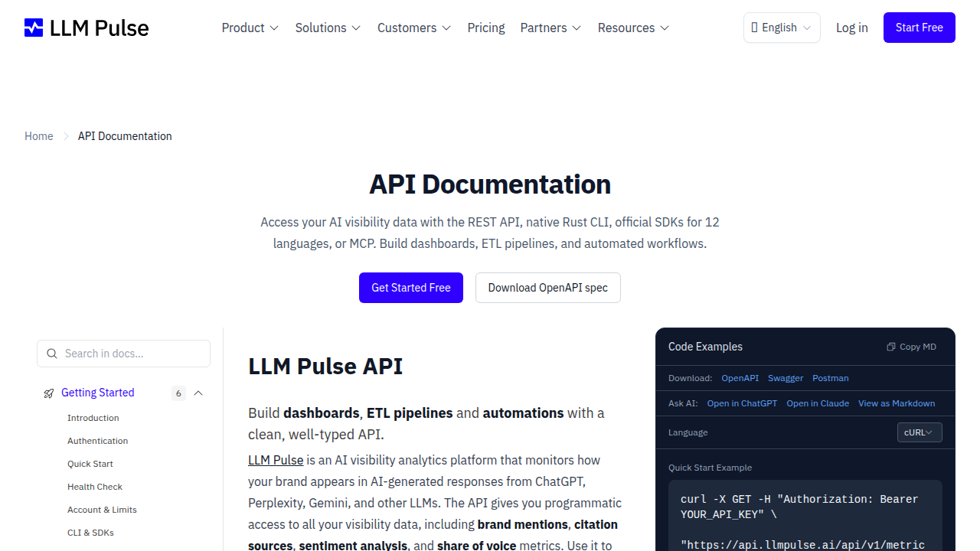Download the OpenAPI file link

pos(740,378)
